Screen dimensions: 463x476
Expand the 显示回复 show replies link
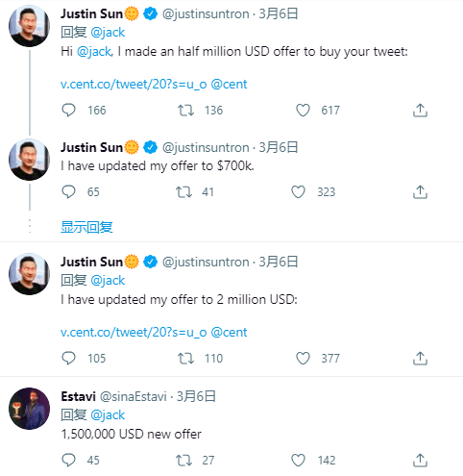tap(86, 227)
